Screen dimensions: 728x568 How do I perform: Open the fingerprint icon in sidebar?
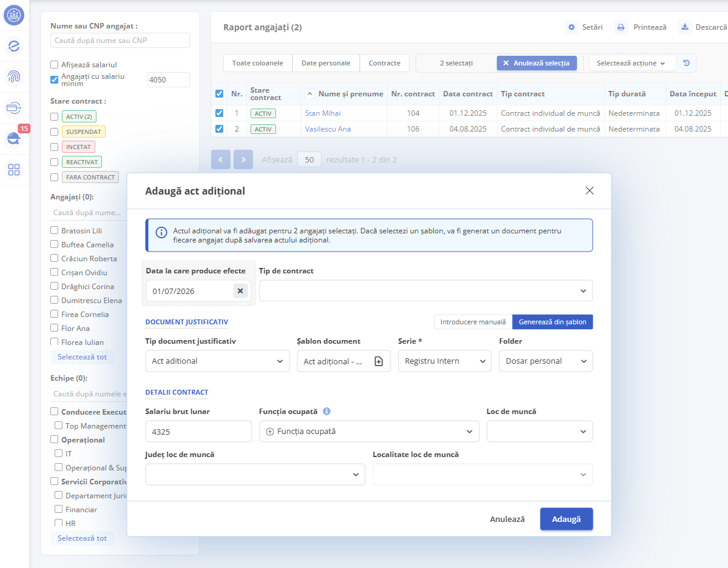tap(14, 76)
